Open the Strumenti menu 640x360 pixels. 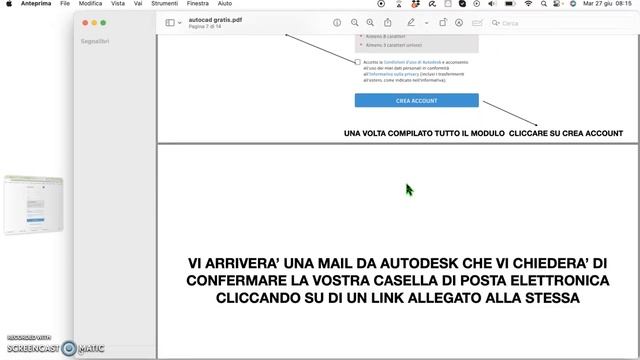click(164, 4)
